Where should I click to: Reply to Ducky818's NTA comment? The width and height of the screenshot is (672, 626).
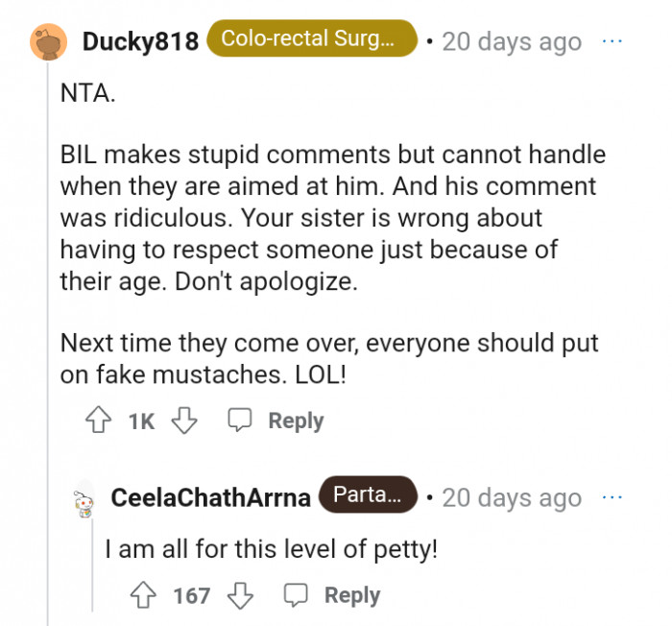click(295, 421)
